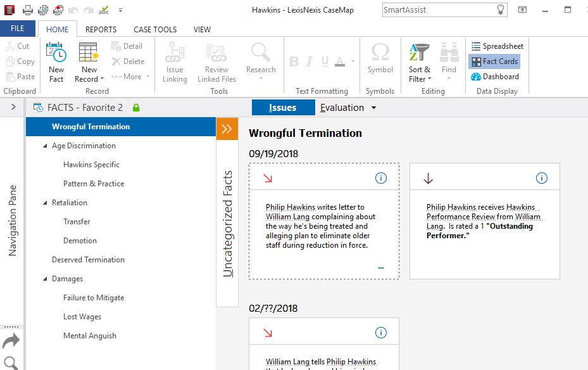
Task: Open the Research dropdown
Action: click(x=261, y=61)
